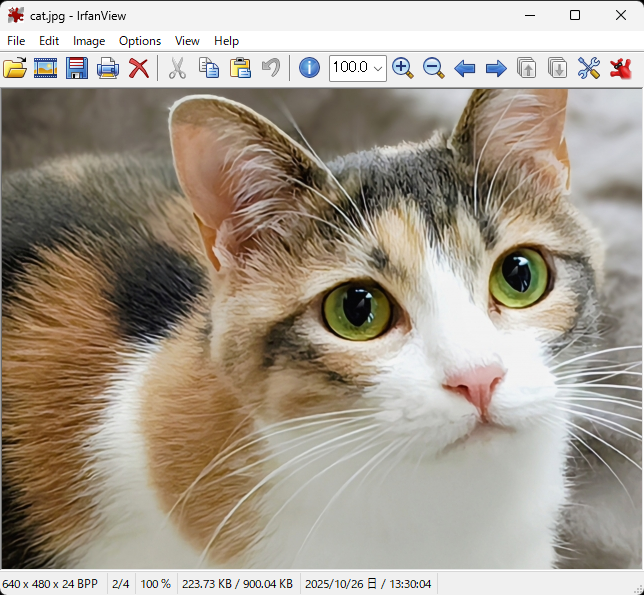644x595 pixels.
Task: Expand the 100.0 zoom level dropdown
Action: tap(378, 68)
